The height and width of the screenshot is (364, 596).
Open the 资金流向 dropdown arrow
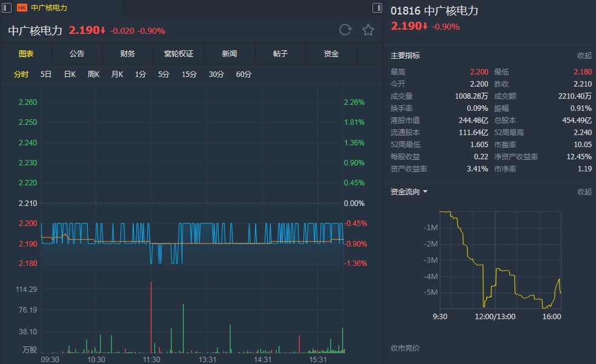pyautogui.click(x=425, y=191)
